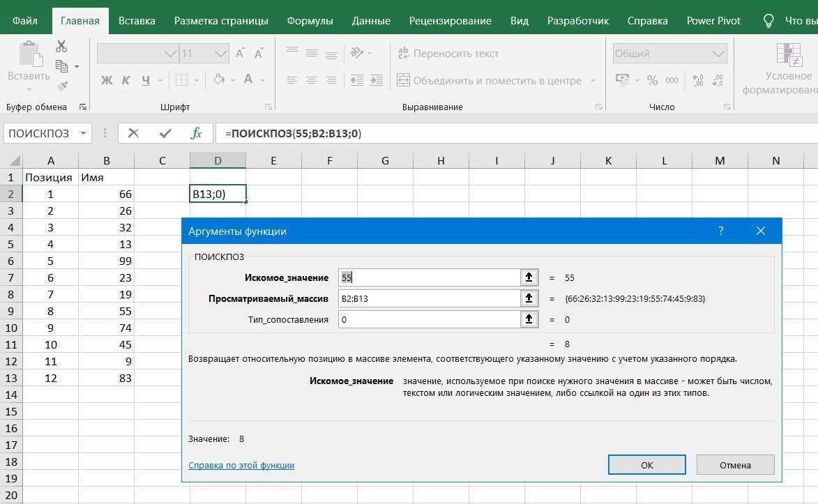Click the formula bar cancel X icon

click(x=133, y=133)
